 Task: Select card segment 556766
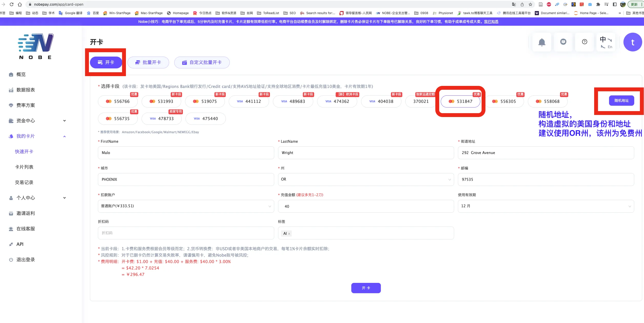pos(118,101)
